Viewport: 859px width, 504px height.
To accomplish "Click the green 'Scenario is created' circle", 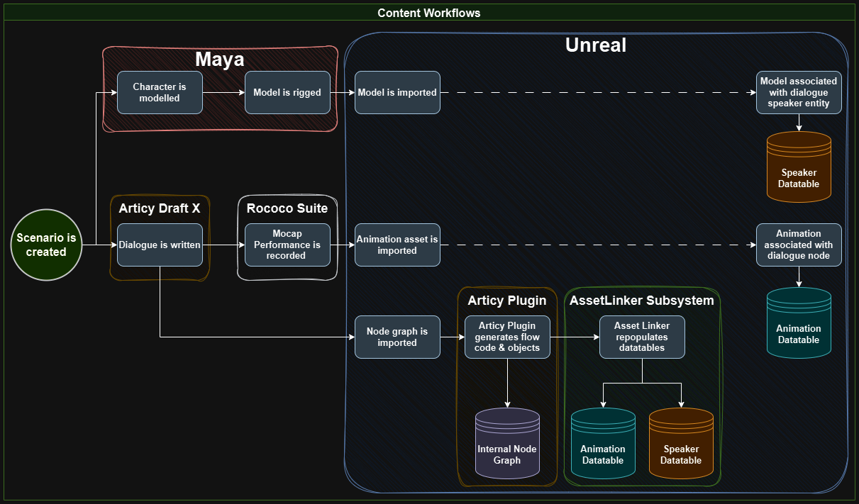I will coord(46,245).
